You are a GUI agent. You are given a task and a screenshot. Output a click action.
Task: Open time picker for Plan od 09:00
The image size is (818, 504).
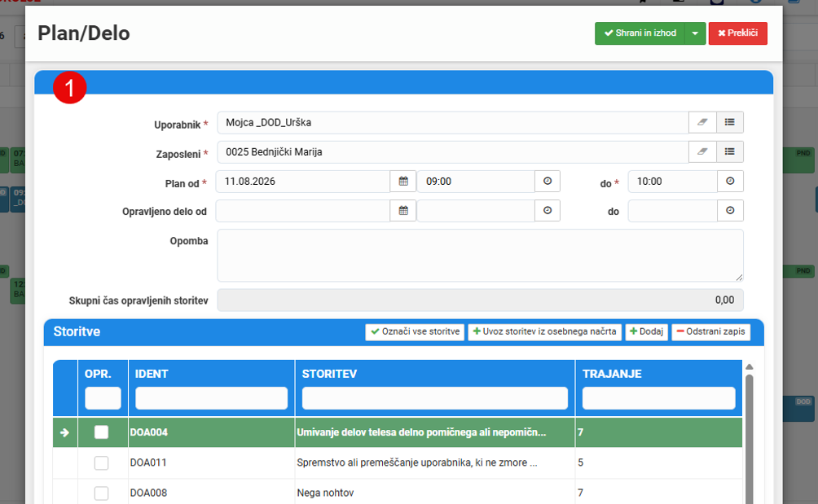(548, 182)
